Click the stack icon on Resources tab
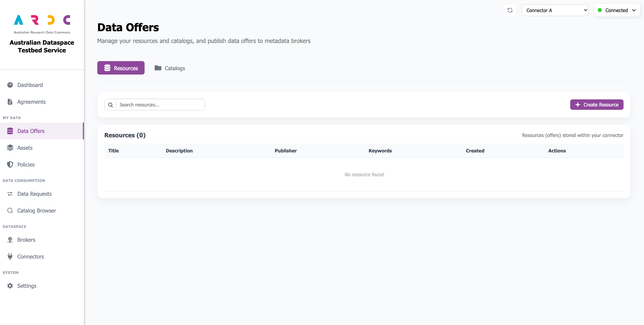Image resolution: width=644 pixels, height=325 pixels. point(107,68)
